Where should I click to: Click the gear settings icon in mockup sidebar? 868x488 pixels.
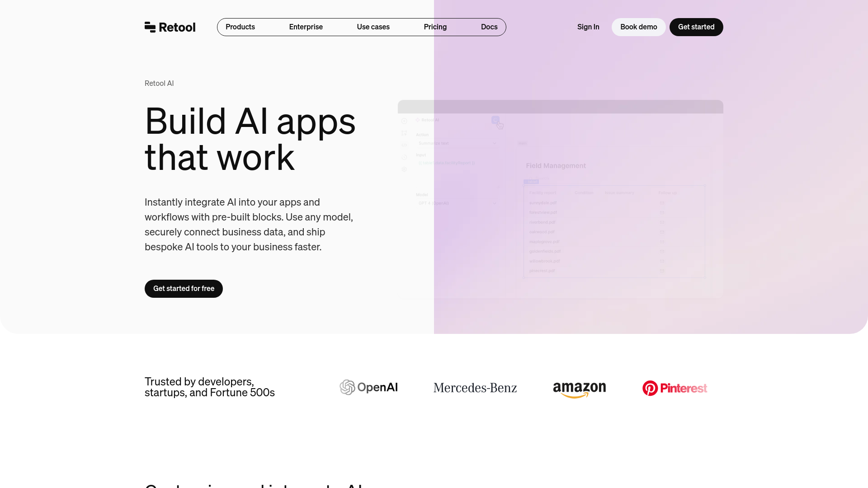[x=404, y=169]
